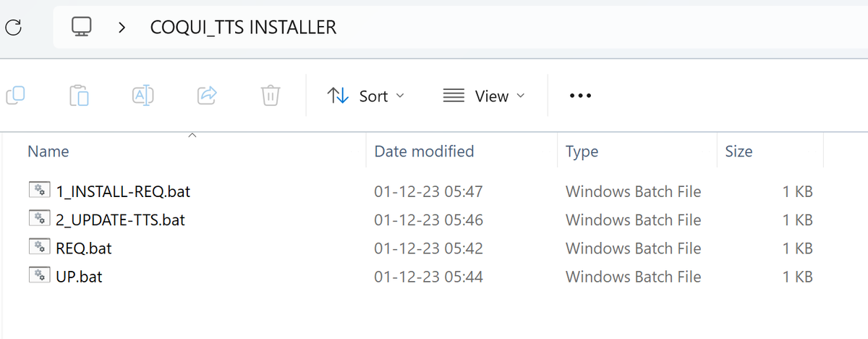Click the date 01-12-23 05:46
This screenshot has width=868, height=339.
428,219
